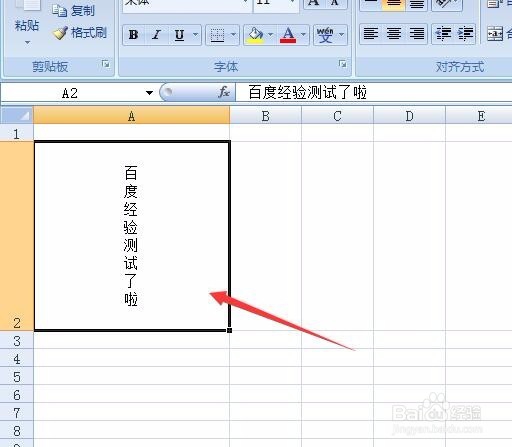Screen dimensions: 512x447
Task: Click the Merge and Center icon
Action: pyautogui.click(x=495, y=34)
